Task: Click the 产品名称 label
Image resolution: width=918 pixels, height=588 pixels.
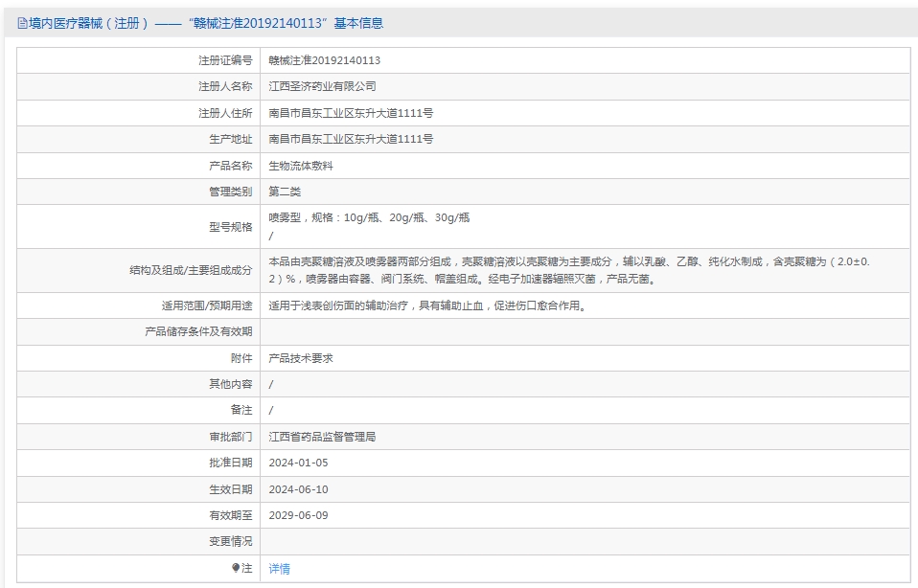Action: 231,166
